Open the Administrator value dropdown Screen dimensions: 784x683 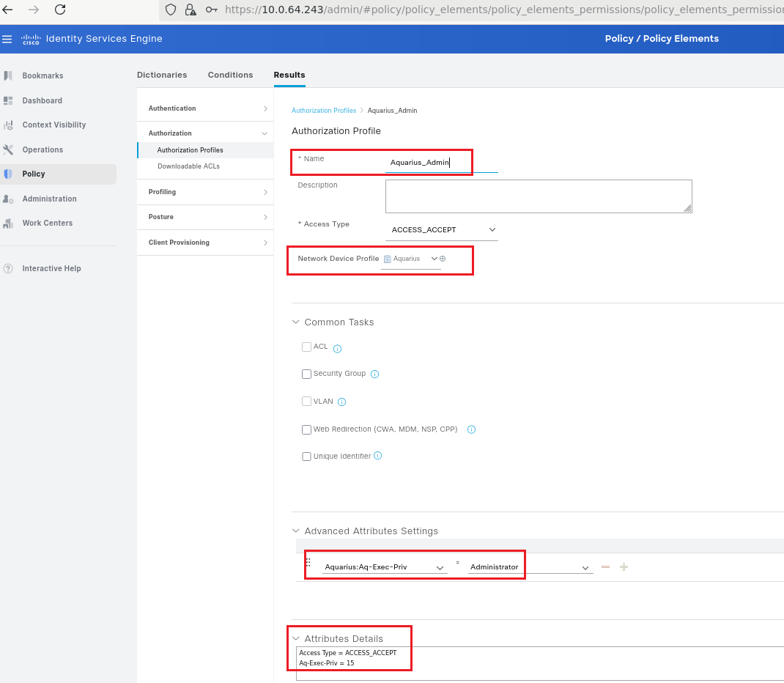coord(530,567)
